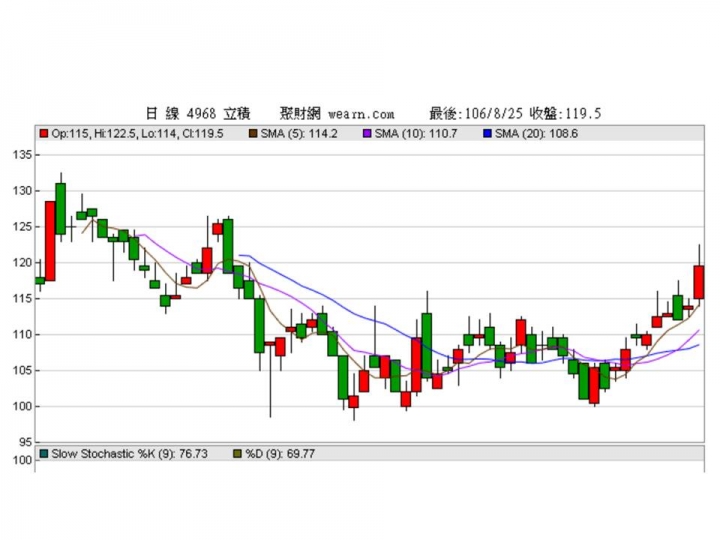The image size is (720, 540).
Task: Click the olive %D (9) legend swatch
Action: pos(237,454)
